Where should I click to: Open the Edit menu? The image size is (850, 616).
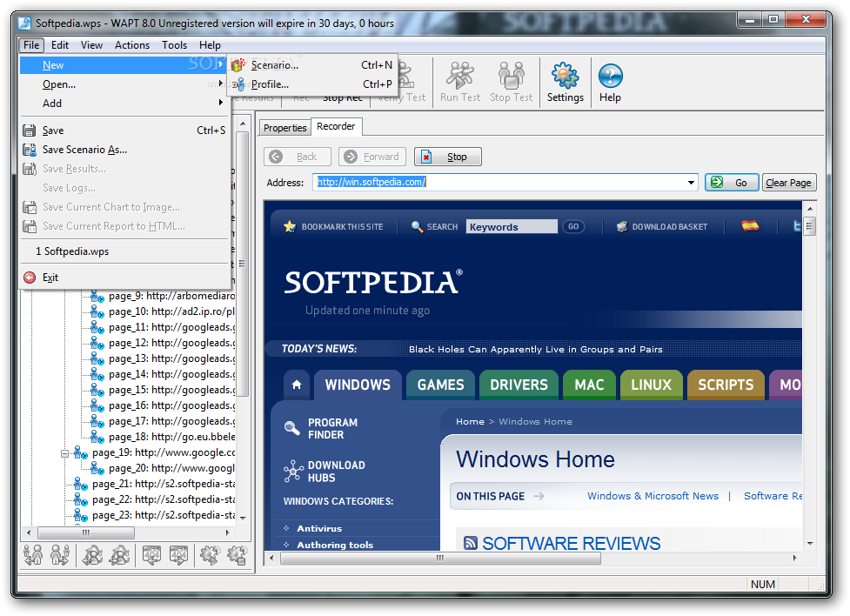(60, 45)
